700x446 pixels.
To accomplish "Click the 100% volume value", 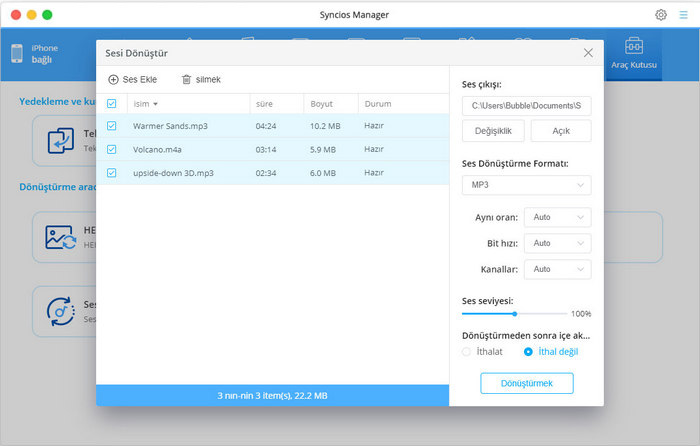I will 581,314.
